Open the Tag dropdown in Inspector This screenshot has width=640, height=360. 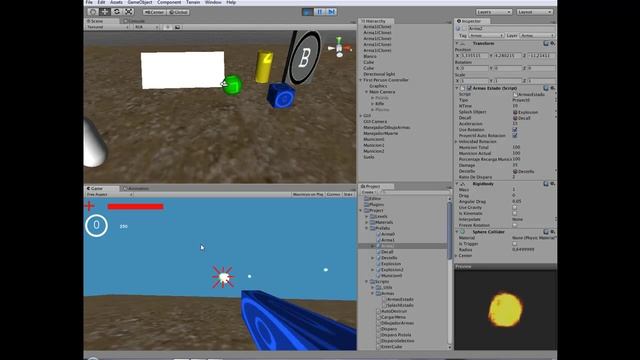pyautogui.click(x=487, y=36)
